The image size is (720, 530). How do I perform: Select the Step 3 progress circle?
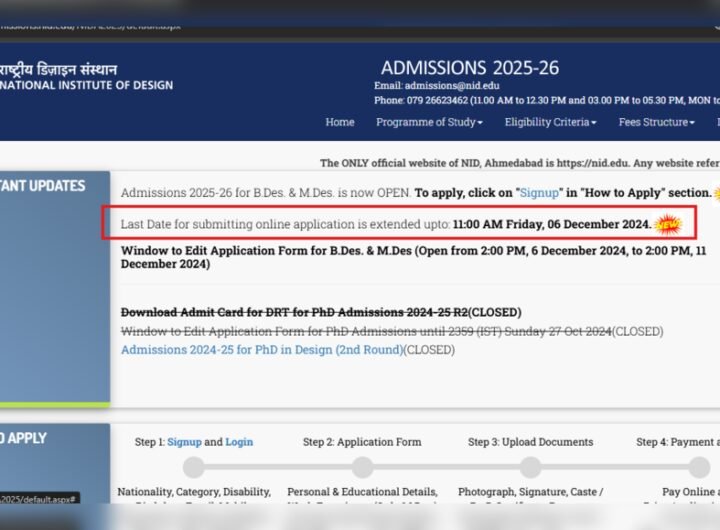coord(530,468)
